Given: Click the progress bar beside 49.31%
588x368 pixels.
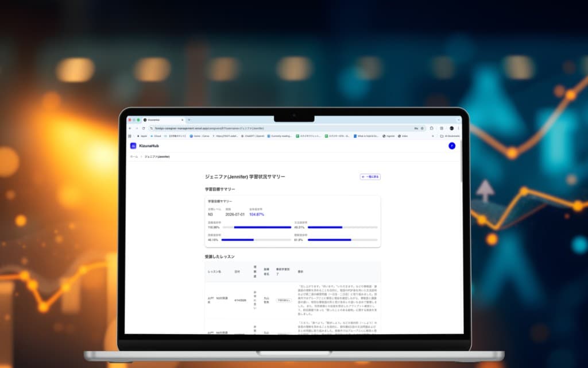Looking at the screenshot, I should coord(342,227).
